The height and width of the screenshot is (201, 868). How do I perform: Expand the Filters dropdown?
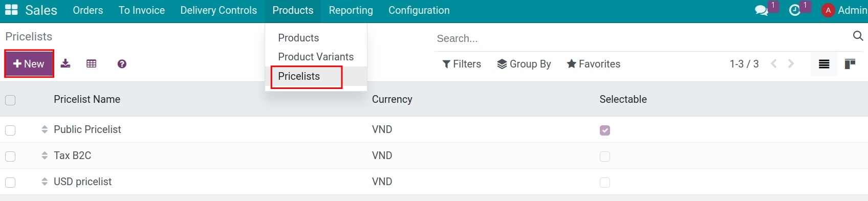pos(462,64)
